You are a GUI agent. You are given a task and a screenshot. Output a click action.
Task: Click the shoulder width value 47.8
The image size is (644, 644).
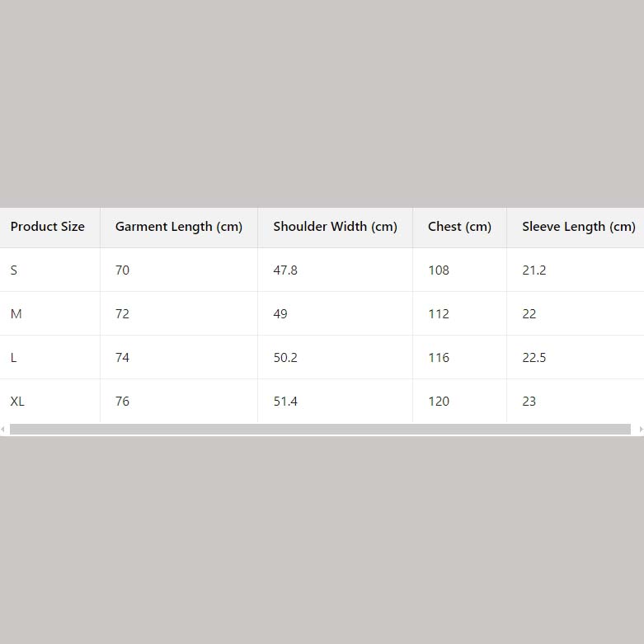[x=285, y=270]
